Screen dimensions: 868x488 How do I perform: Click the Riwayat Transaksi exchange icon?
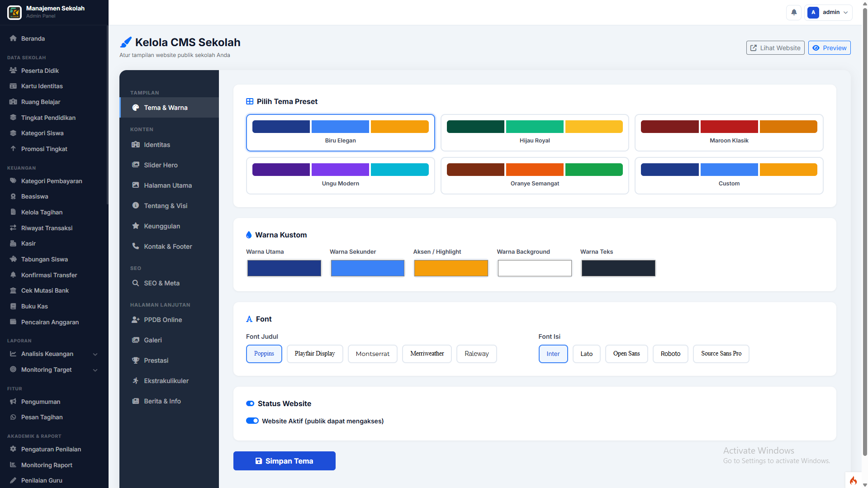point(13,228)
